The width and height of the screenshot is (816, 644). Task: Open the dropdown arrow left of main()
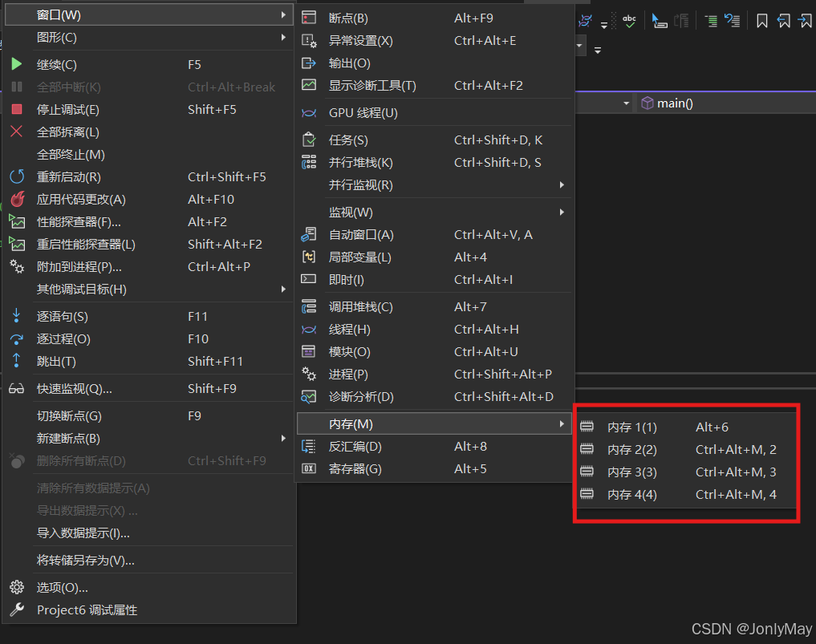[626, 103]
